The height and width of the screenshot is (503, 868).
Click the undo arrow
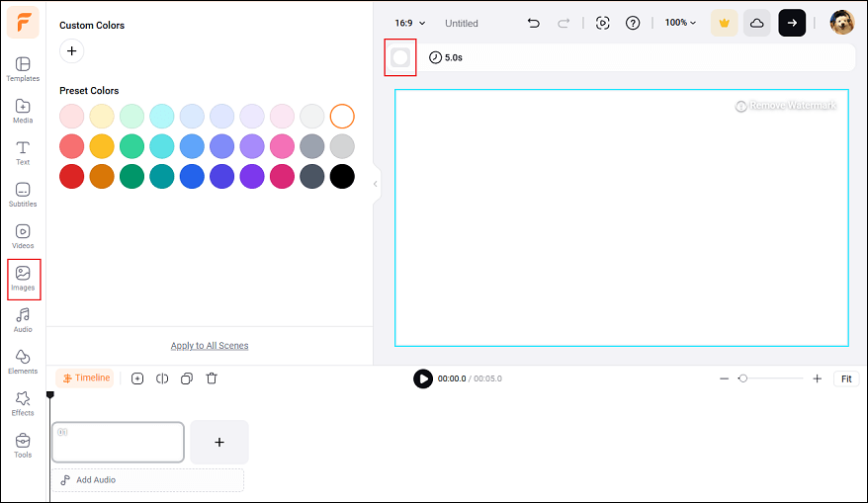point(534,23)
